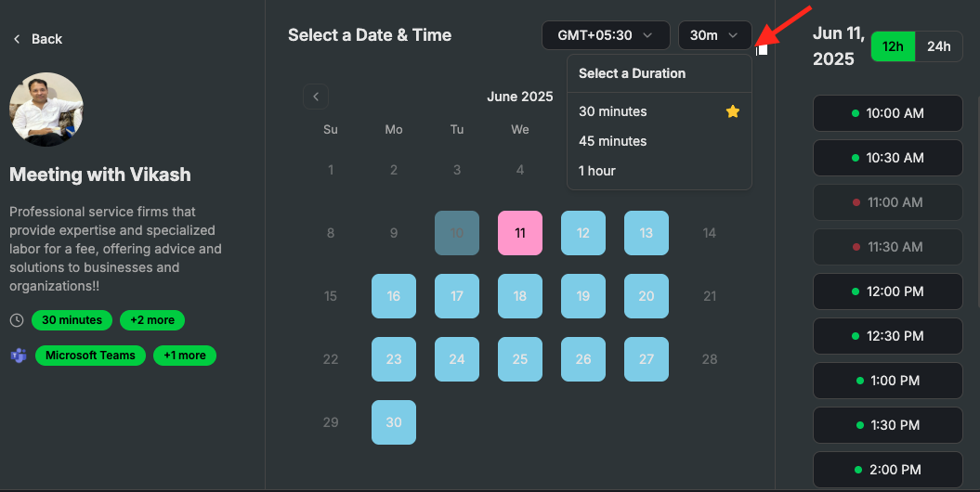Click the Back arrow icon
The image size is (980, 492).
click(17, 39)
